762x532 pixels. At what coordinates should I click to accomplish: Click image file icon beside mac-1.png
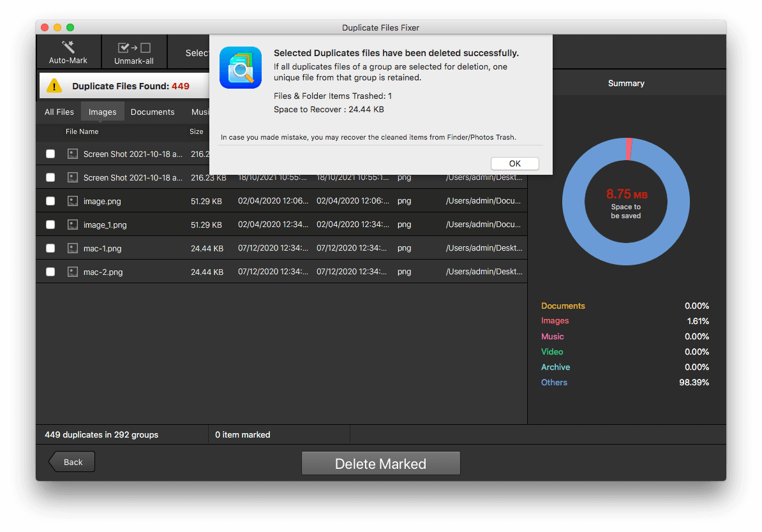72,248
